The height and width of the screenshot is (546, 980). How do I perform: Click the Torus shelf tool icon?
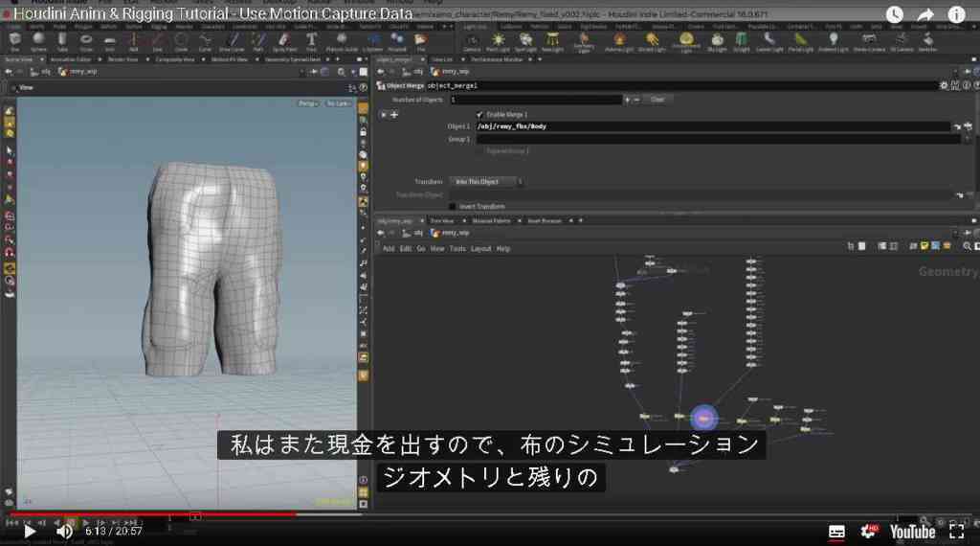[x=86, y=41]
